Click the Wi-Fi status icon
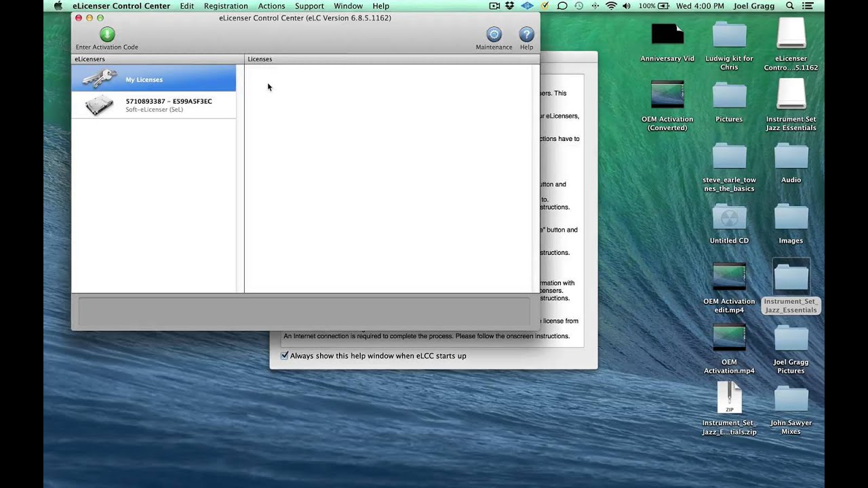868x488 pixels. pos(611,5)
